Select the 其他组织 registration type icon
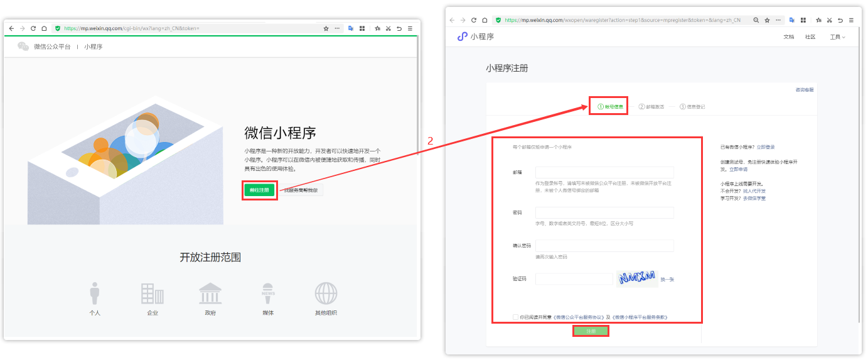 point(326,293)
